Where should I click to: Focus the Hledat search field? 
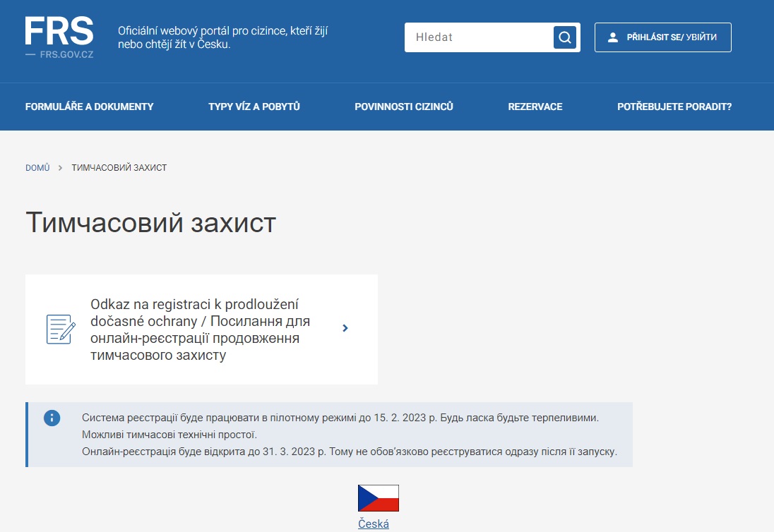click(479, 37)
